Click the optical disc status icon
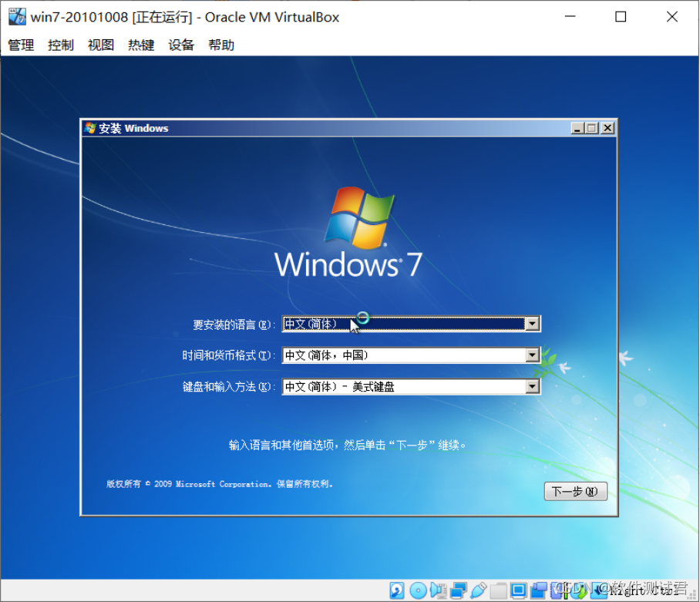Screen dimensions: 700x602 pos(419,590)
